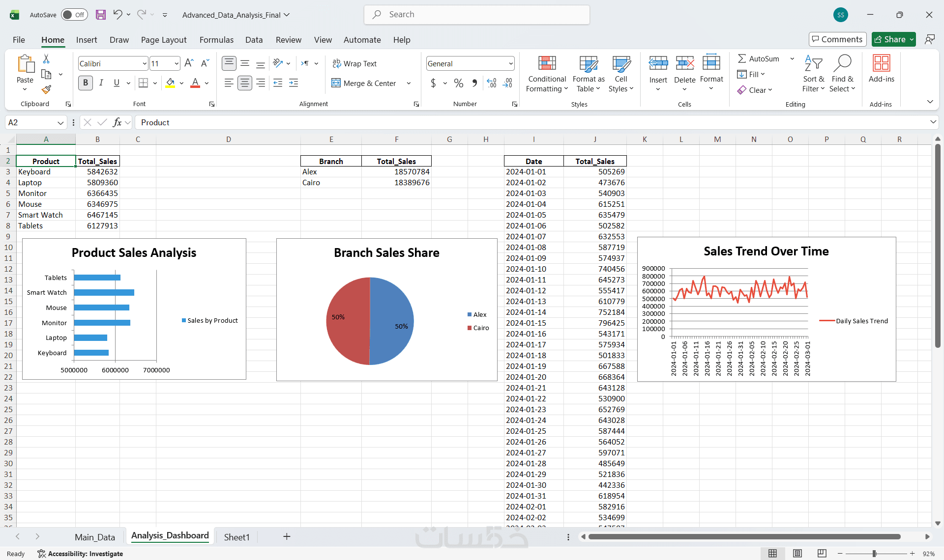Click the zoom slider handle

point(874,554)
